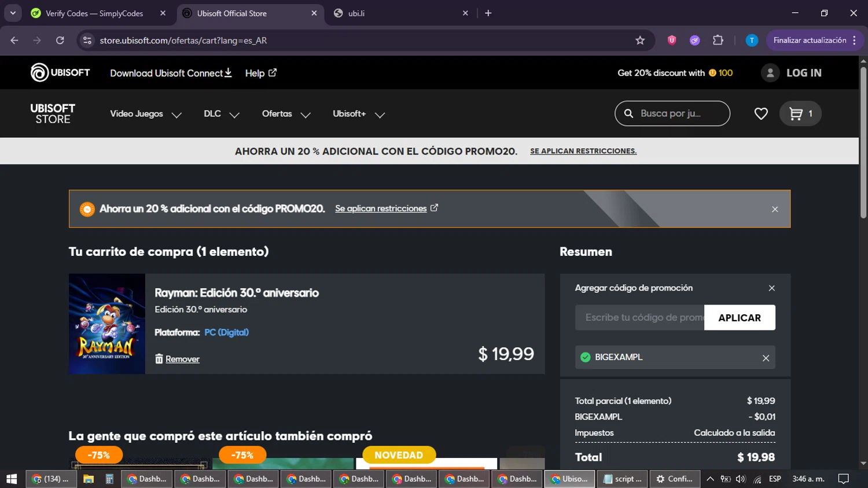This screenshot has width=868, height=488.
Task: Expand the Ubisoft+ menu
Action: coord(359,114)
